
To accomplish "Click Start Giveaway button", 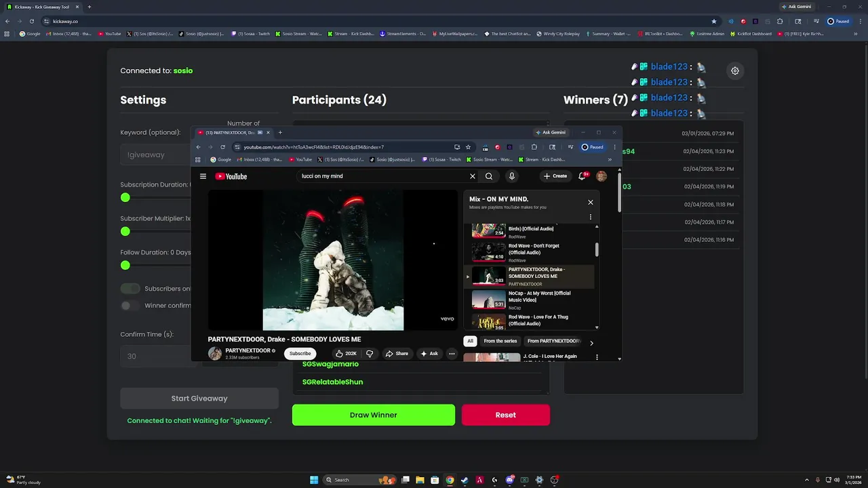I will point(199,399).
